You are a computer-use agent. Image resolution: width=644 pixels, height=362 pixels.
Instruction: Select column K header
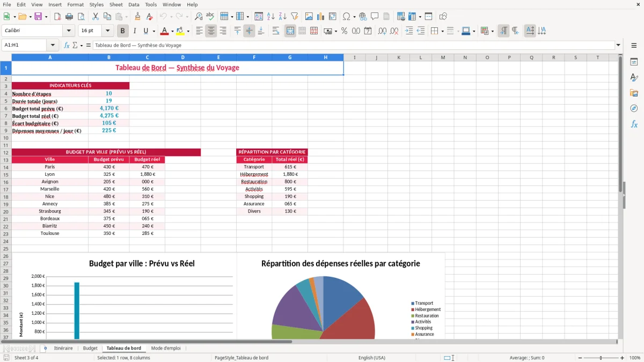click(399, 57)
